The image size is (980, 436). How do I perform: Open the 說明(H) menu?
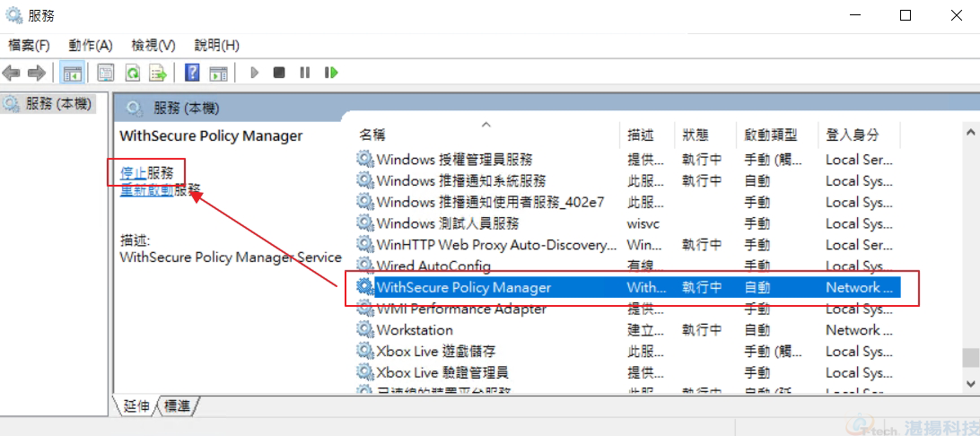tap(217, 46)
